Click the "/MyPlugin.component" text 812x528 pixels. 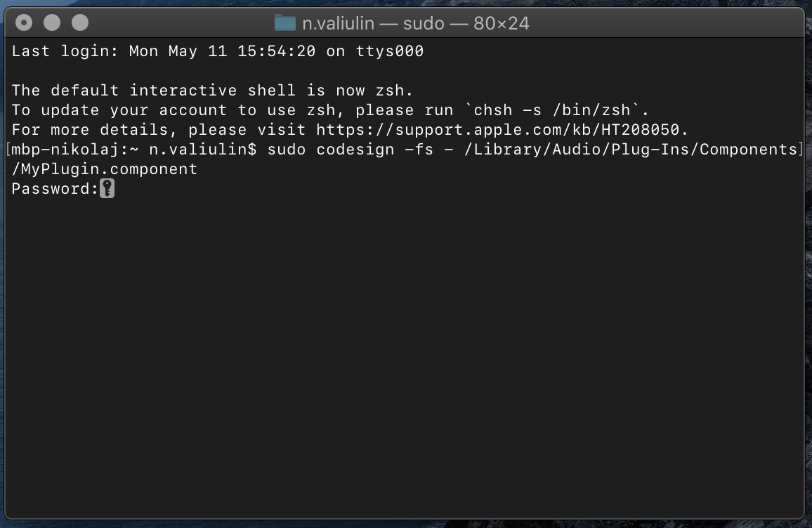point(105,169)
